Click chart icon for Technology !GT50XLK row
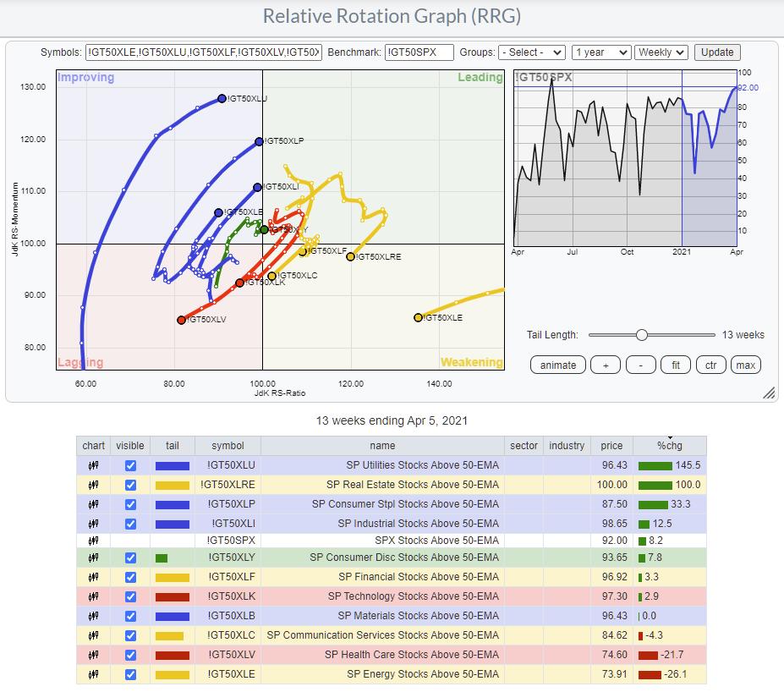 coord(93,598)
